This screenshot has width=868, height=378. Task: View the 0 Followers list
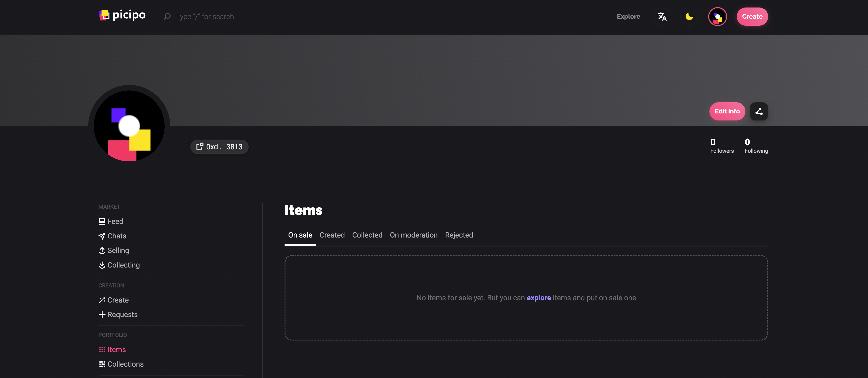coord(722,146)
